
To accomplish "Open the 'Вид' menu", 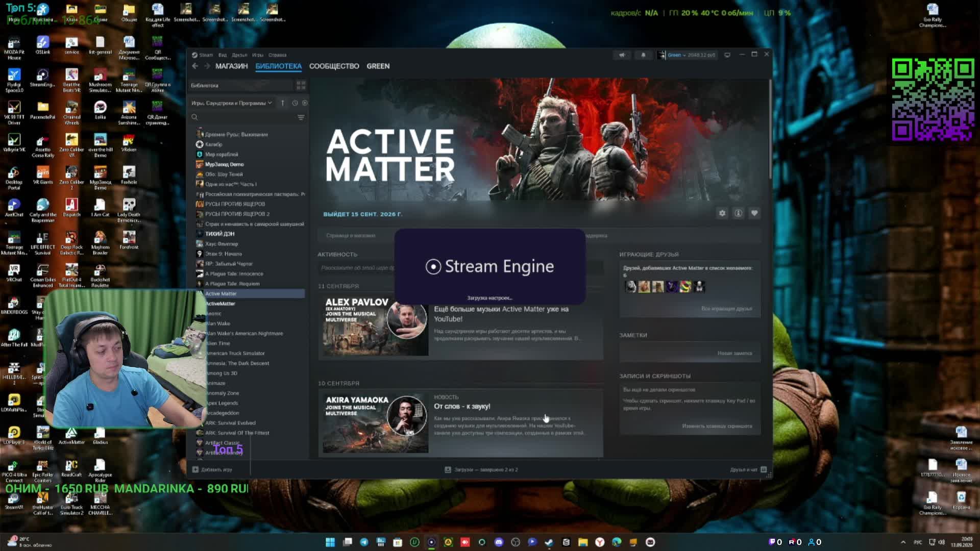I will [x=223, y=55].
